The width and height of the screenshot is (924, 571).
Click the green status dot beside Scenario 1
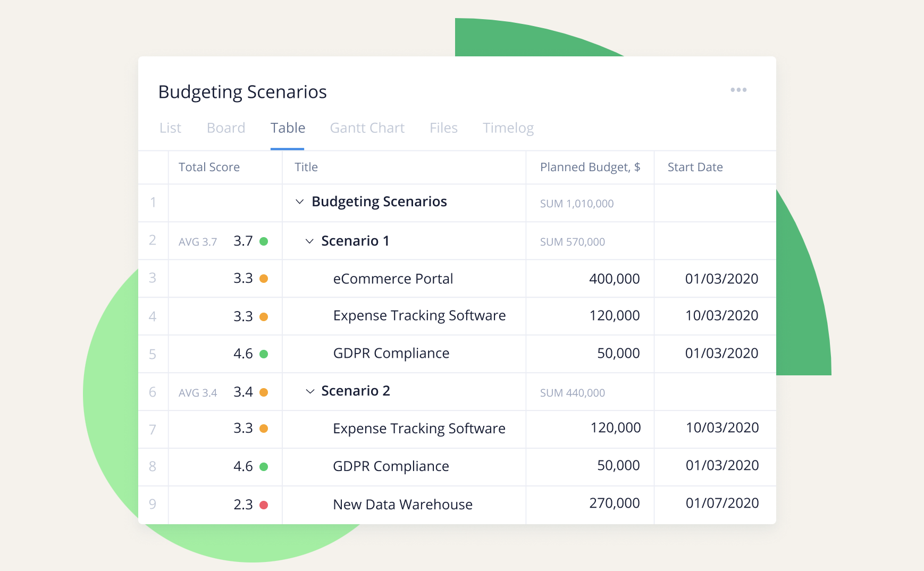coord(264,241)
